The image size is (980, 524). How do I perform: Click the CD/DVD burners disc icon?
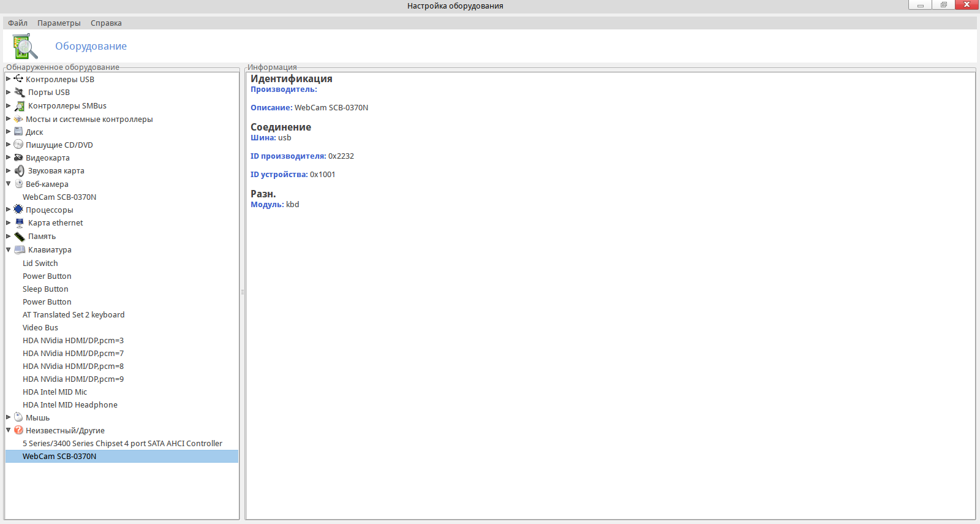tap(18, 145)
